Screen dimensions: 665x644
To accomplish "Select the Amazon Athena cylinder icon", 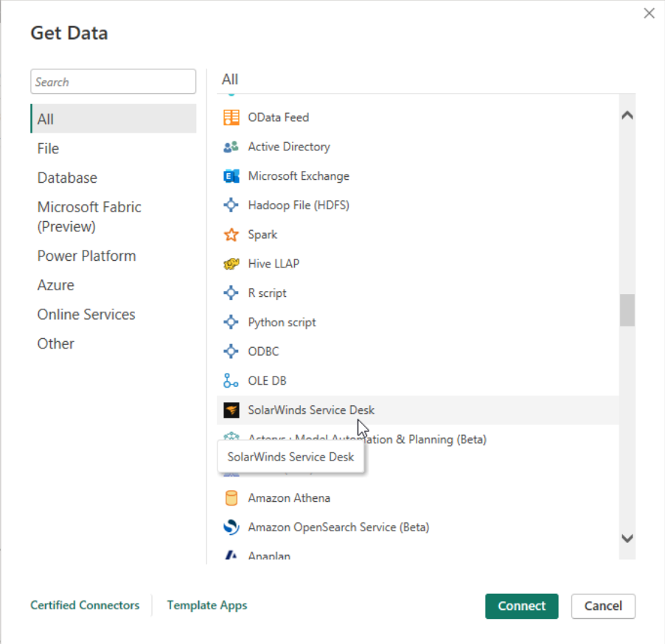I will point(231,498).
